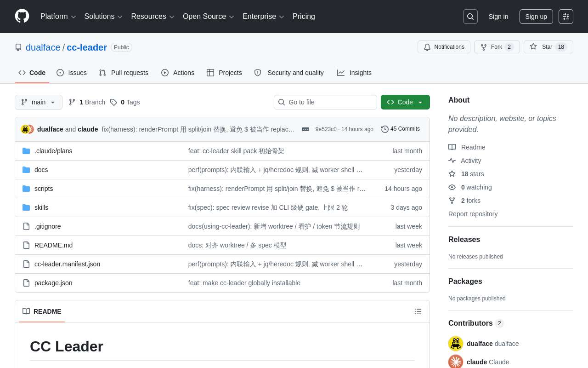Click the branch icon next to Branch count
The width and height of the screenshot is (588, 368).
[x=72, y=102]
